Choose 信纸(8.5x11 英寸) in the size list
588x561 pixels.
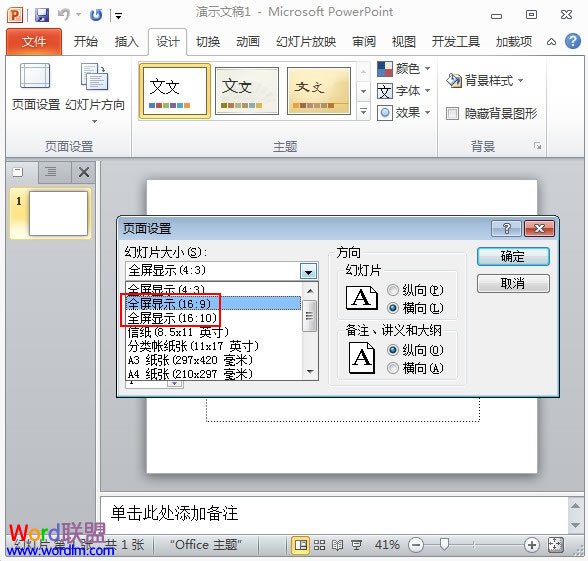click(213, 332)
